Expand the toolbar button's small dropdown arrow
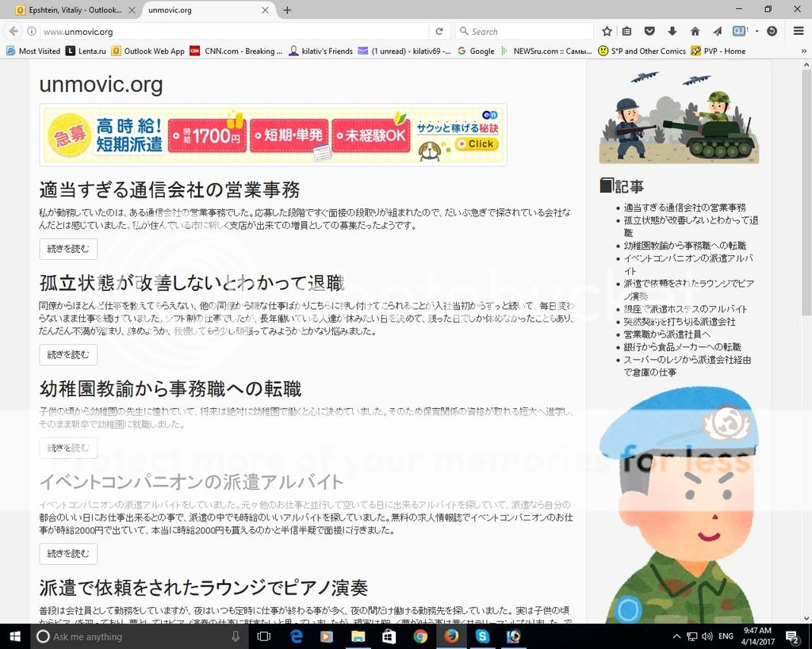 tap(757, 32)
